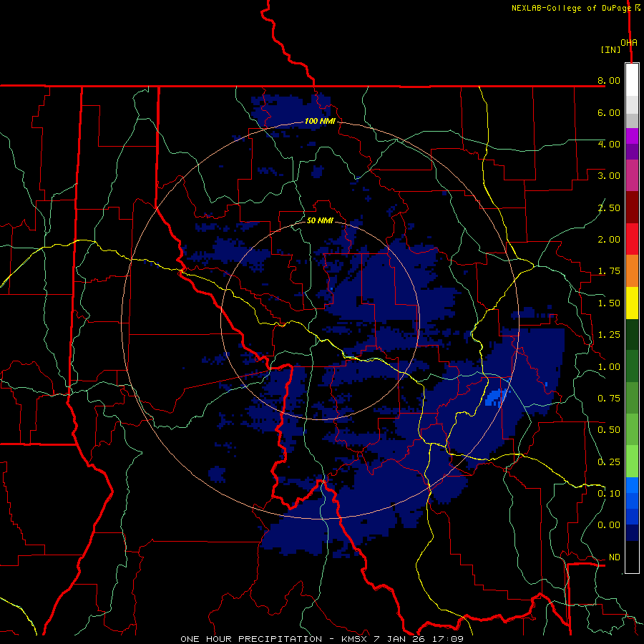Click the light blue swatch near 0.10
Viewport: 644px width, 644px height.
click(x=632, y=485)
